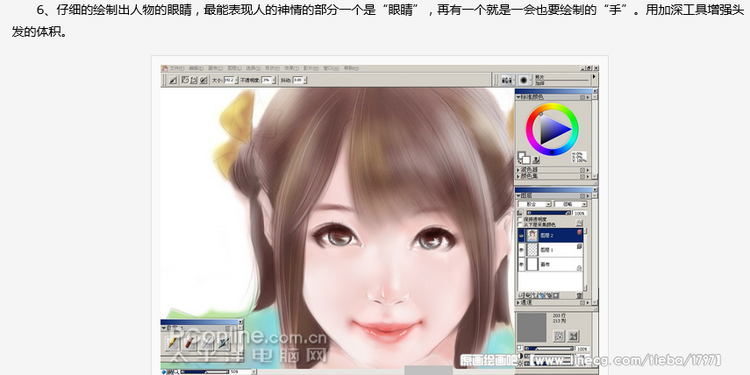
Task: Select the straight-line stroke icon in property bar
Action: pos(195,80)
